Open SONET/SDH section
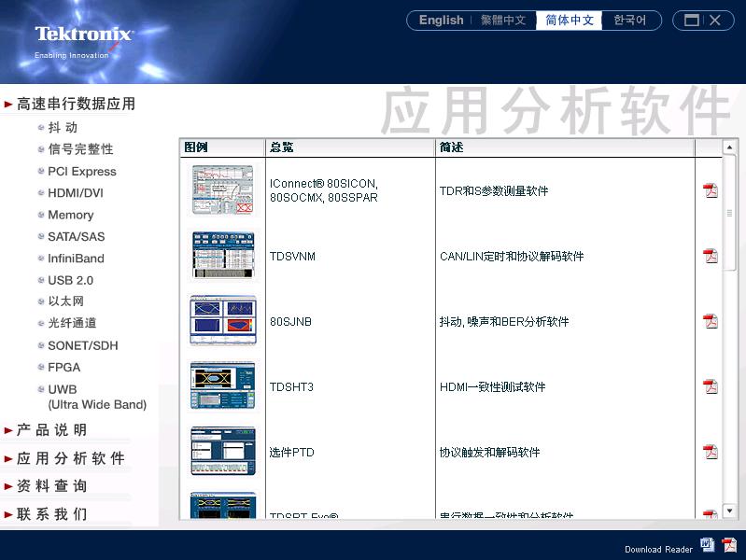 click(83, 345)
